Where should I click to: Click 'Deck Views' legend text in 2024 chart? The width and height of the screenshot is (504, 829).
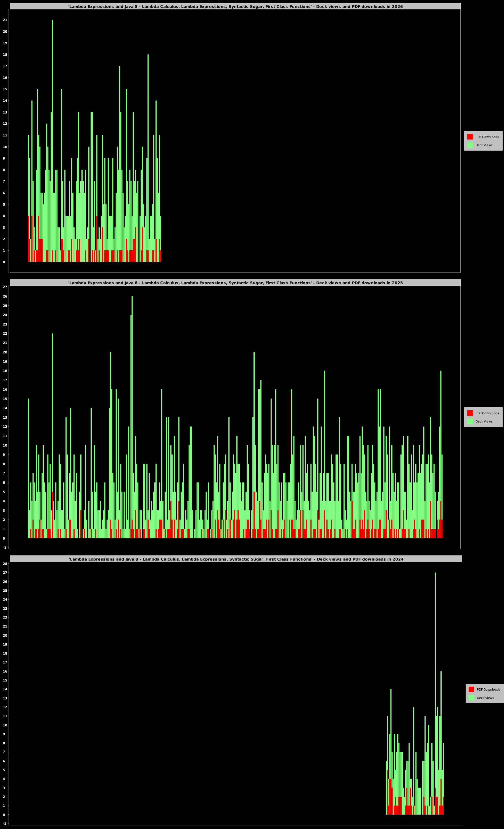pos(485,698)
